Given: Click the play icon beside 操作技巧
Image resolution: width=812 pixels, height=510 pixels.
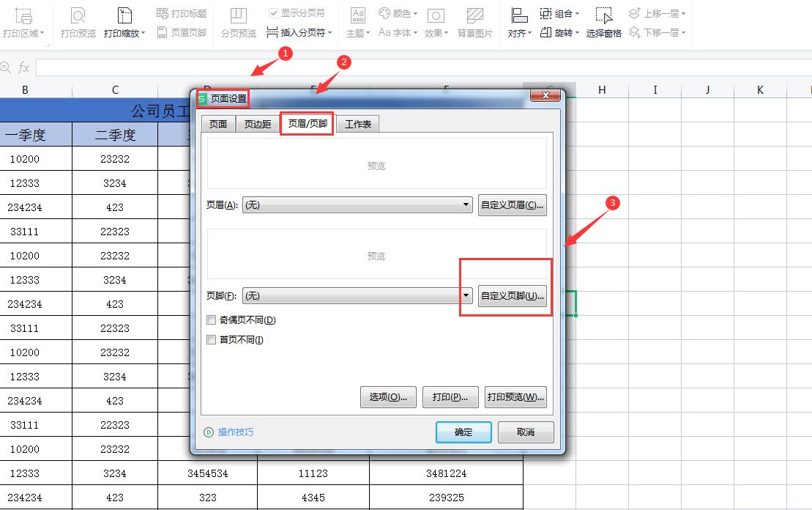Looking at the screenshot, I should 209,432.
